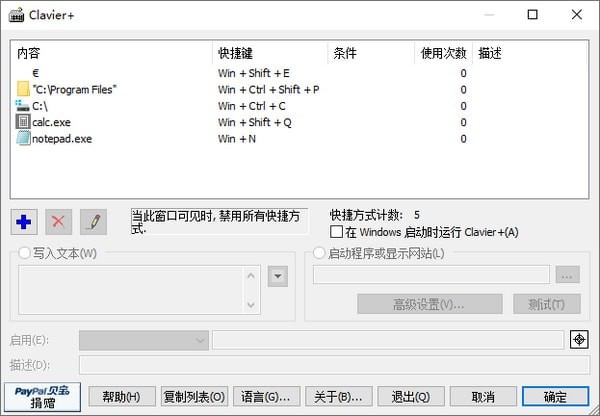Maximize the Clavier+ window
This screenshot has width=600, height=416.
coord(533,15)
